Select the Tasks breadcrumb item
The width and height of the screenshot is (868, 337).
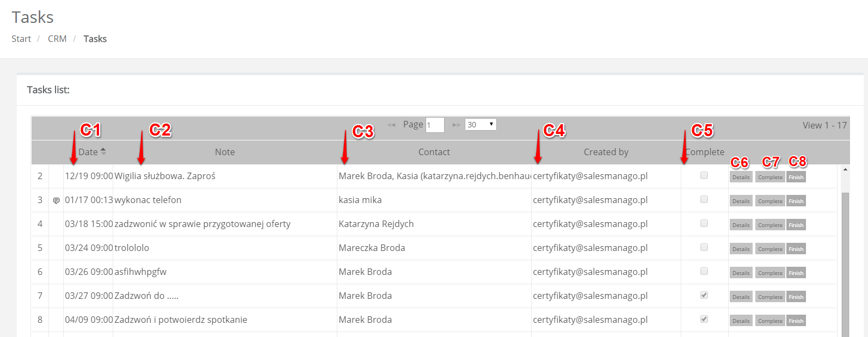click(x=95, y=39)
